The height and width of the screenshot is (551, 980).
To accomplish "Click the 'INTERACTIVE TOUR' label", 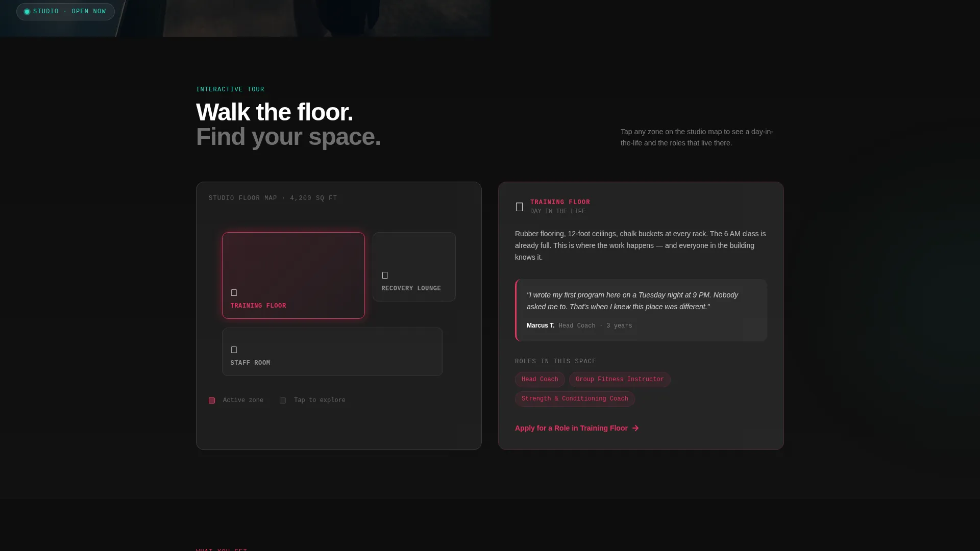I will point(230,90).
